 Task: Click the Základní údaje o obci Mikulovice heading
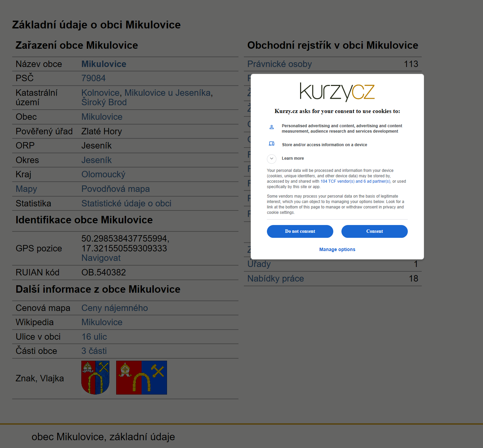[x=97, y=25]
